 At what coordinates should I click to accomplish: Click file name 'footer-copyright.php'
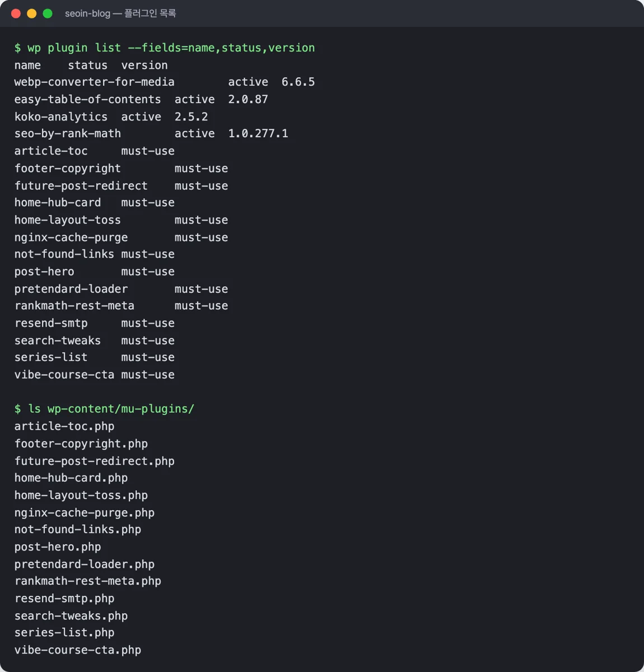click(x=81, y=444)
